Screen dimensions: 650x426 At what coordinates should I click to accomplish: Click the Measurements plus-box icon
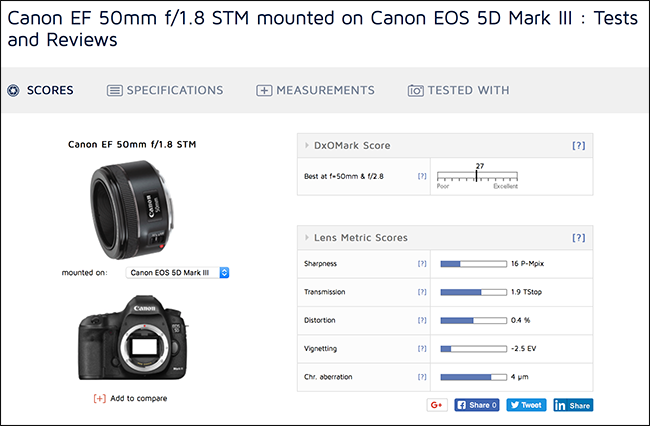(x=264, y=90)
